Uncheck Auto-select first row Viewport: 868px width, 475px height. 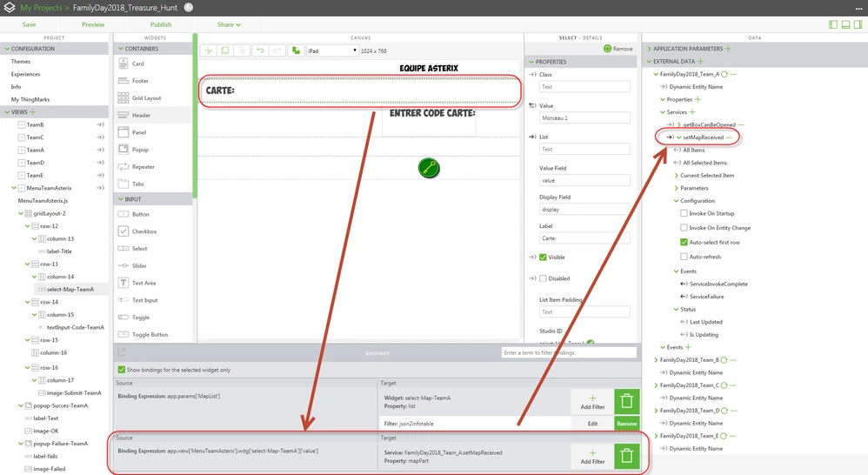pyautogui.click(x=684, y=242)
